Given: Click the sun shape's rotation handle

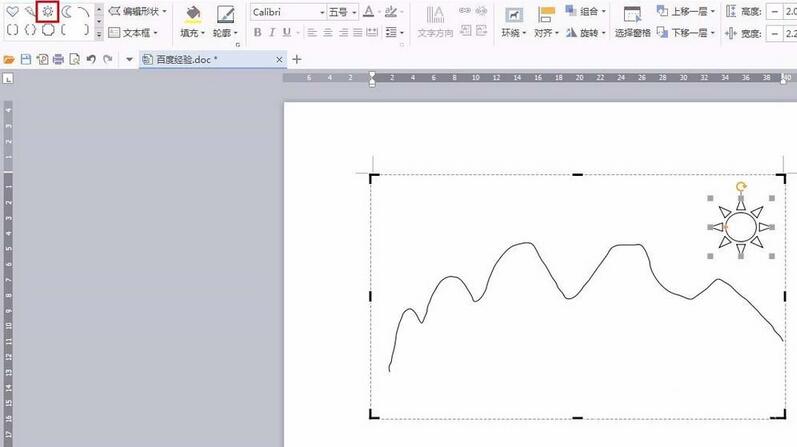Looking at the screenshot, I should pos(741,187).
